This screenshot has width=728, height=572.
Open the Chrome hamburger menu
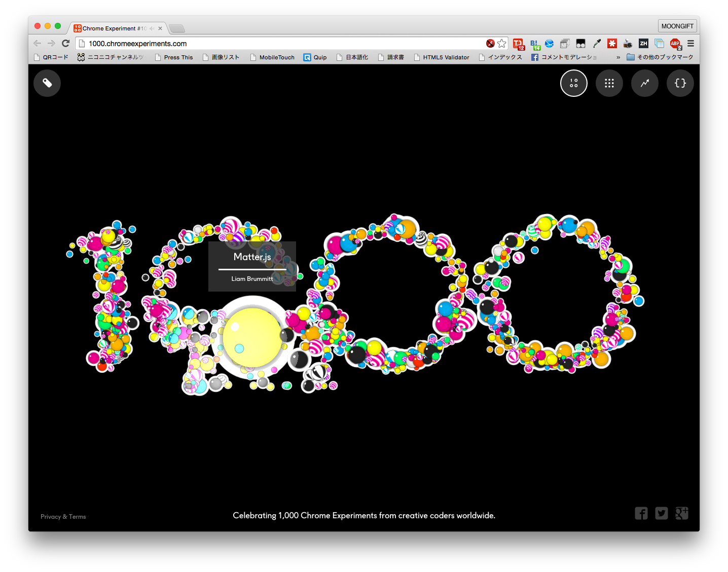[x=691, y=44]
